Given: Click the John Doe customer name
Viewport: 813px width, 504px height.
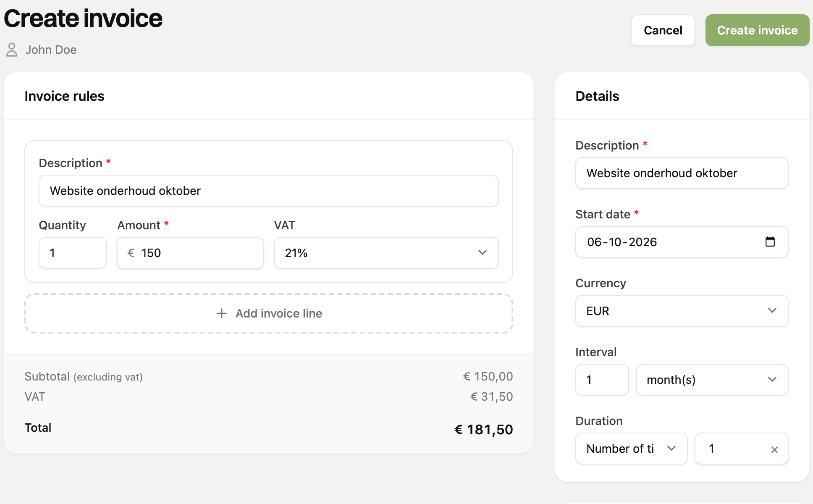Looking at the screenshot, I should coord(51,50).
